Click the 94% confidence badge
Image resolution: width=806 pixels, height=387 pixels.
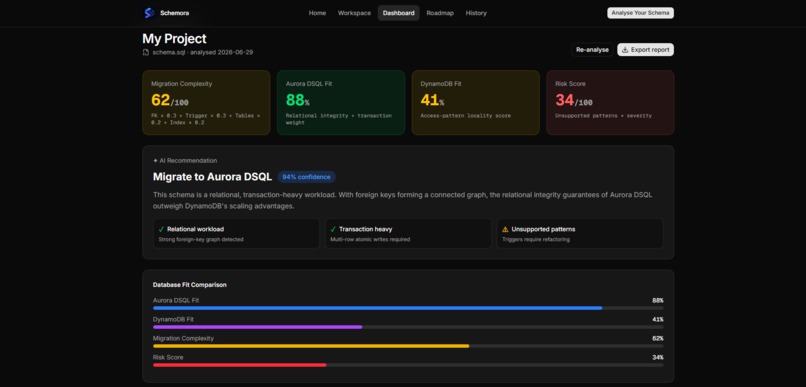pos(306,177)
